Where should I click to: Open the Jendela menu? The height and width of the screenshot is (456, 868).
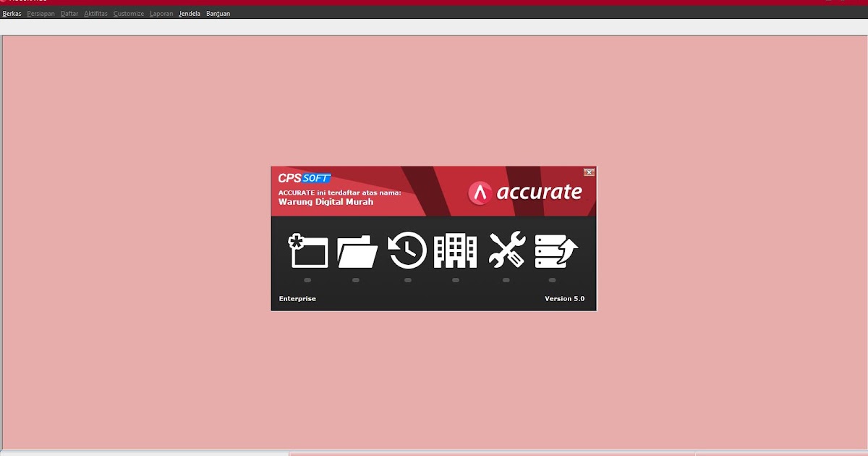[190, 14]
